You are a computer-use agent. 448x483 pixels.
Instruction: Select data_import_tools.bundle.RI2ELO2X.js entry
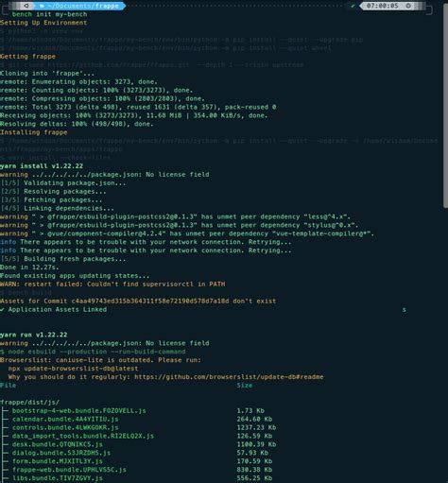click(x=83, y=436)
